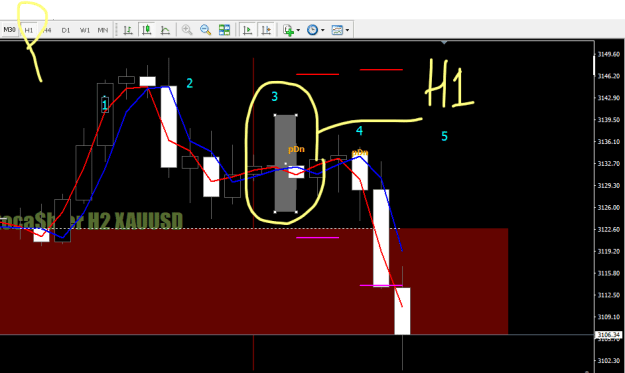
Task: Click the zoom in magnifier icon
Action: pyautogui.click(x=187, y=30)
